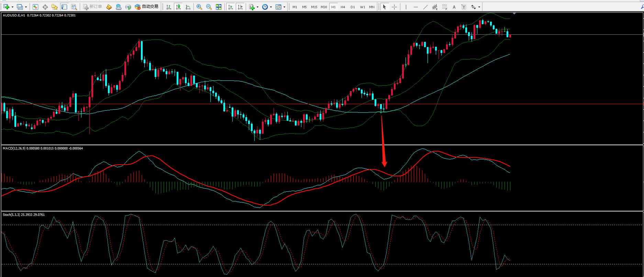Switch to the D1 timeframe

coord(353,7)
